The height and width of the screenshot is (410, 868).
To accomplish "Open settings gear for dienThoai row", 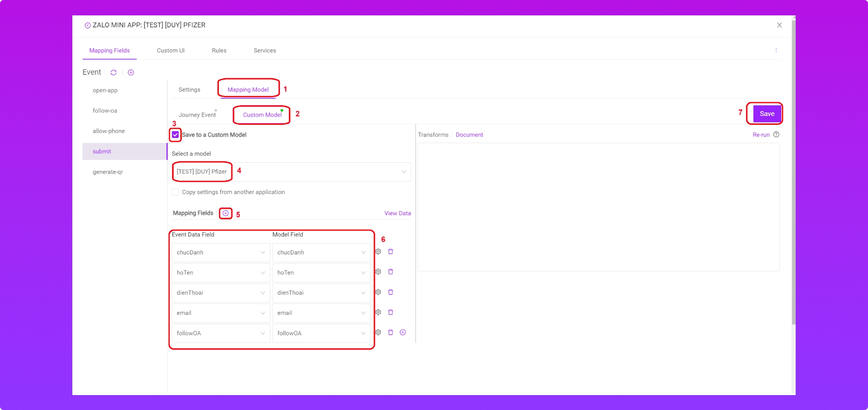I will tap(378, 292).
